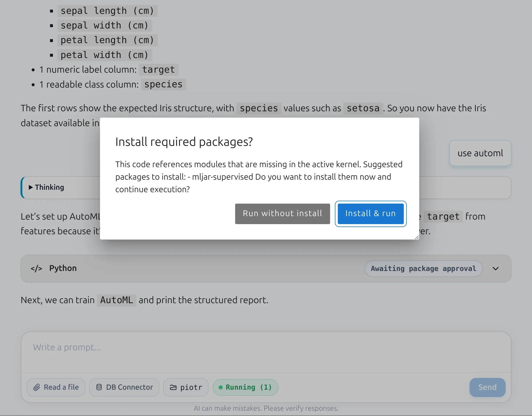Toggle the piotr workspace selector

coord(185,387)
